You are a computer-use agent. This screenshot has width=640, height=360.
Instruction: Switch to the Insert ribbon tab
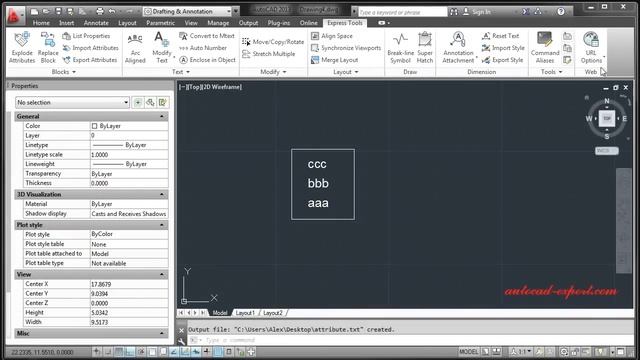point(66,23)
